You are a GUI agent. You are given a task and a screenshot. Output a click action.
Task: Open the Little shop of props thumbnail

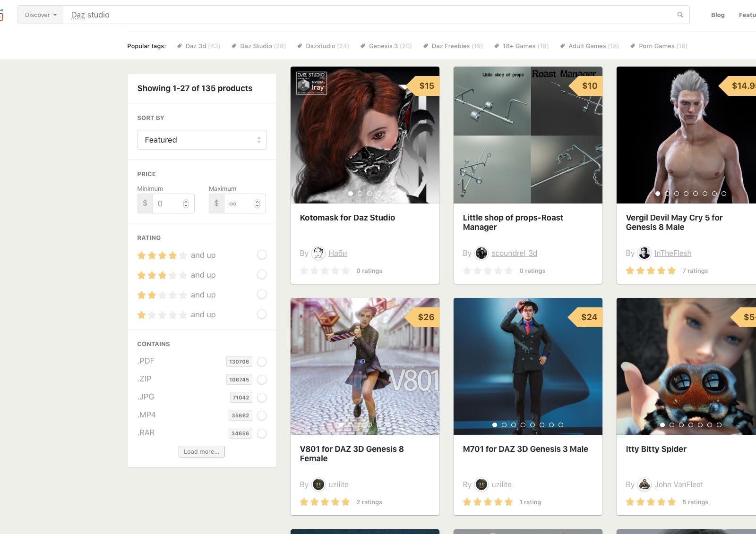point(528,135)
